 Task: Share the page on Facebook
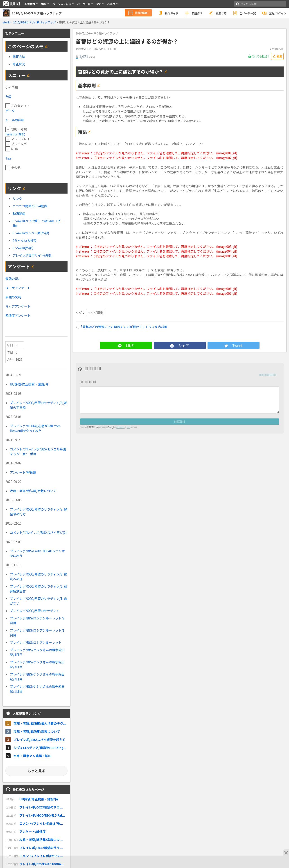[x=180, y=345]
